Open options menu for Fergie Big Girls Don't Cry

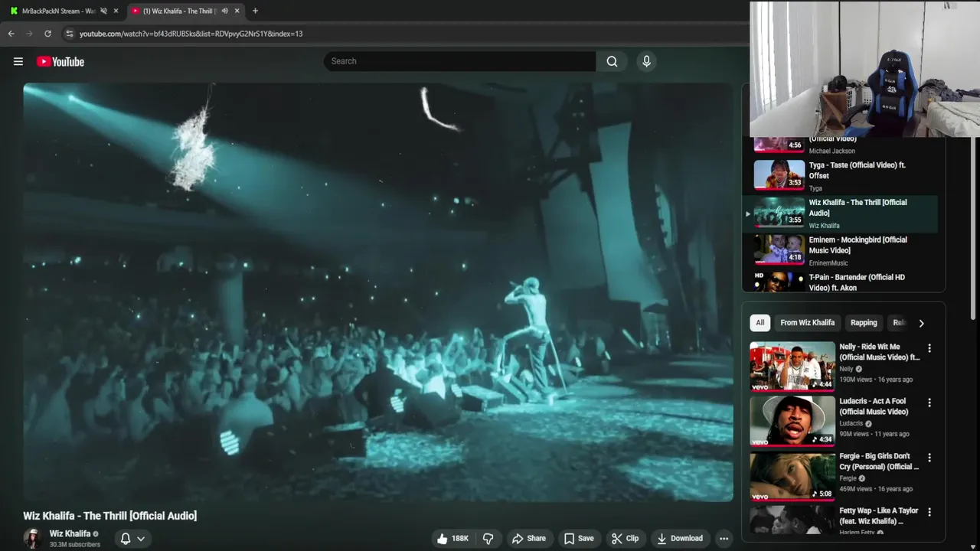point(929,458)
